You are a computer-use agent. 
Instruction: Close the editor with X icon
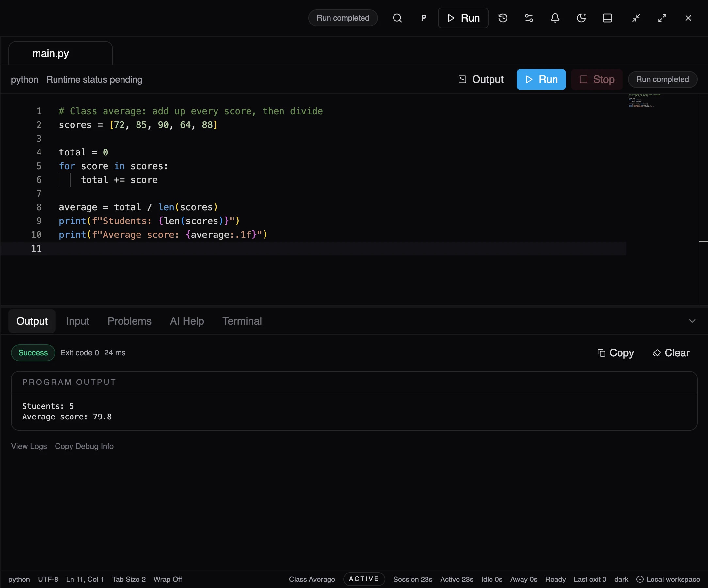[688, 18]
